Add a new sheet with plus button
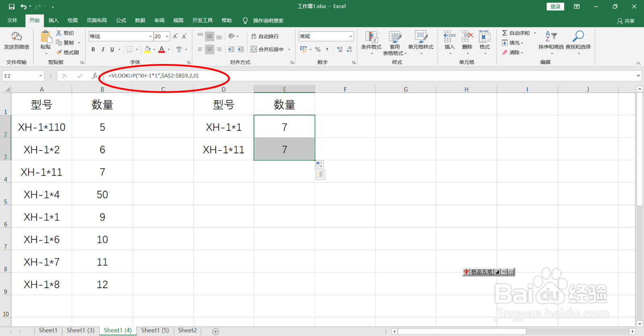Screen dimensions: 644x336 click(216, 332)
